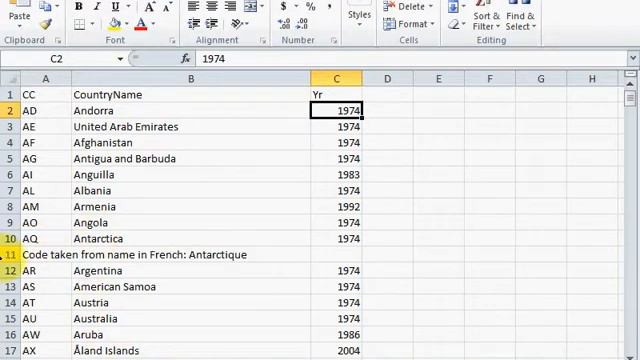Open the underline style dropdown arrow
The width and height of the screenshot is (640, 360).
(x=129, y=7)
